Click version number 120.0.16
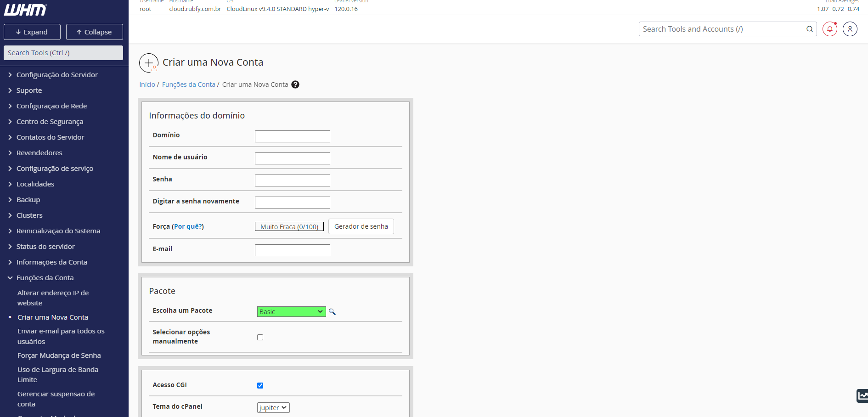868x417 pixels. 346,9
